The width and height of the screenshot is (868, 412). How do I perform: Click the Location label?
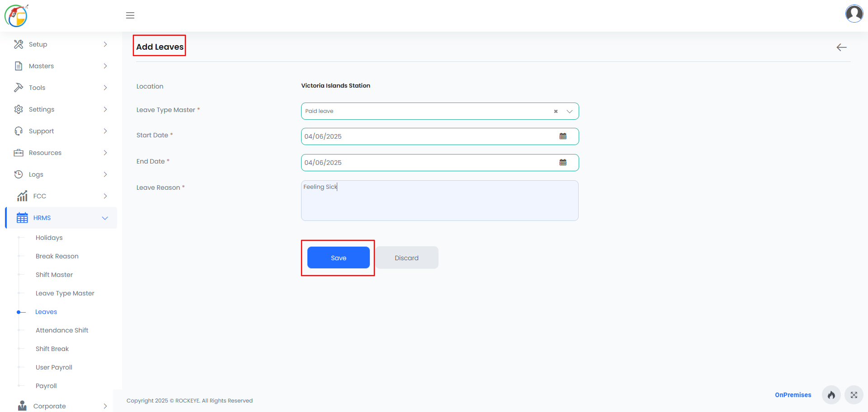[x=150, y=86]
